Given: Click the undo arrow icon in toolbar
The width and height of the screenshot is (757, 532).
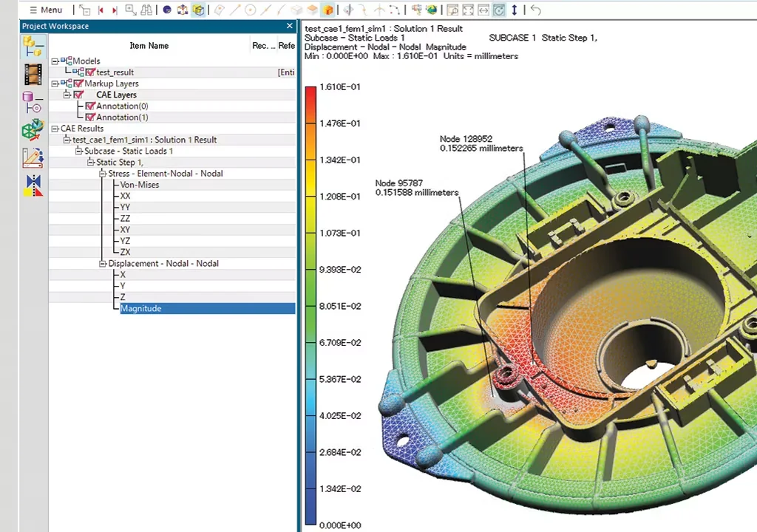Looking at the screenshot, I should 535,10.
